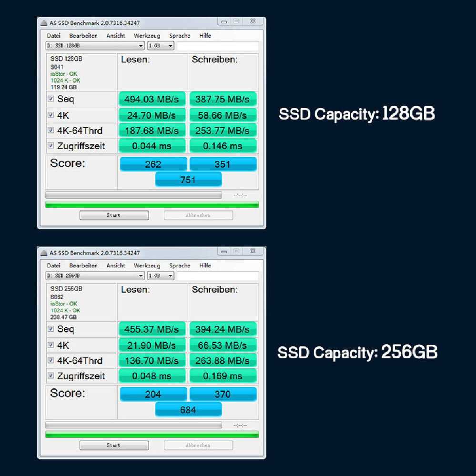Select Seq read value 494.03 MB/s
This screenshot has height=476, width=476.
(x=152, y=99)
